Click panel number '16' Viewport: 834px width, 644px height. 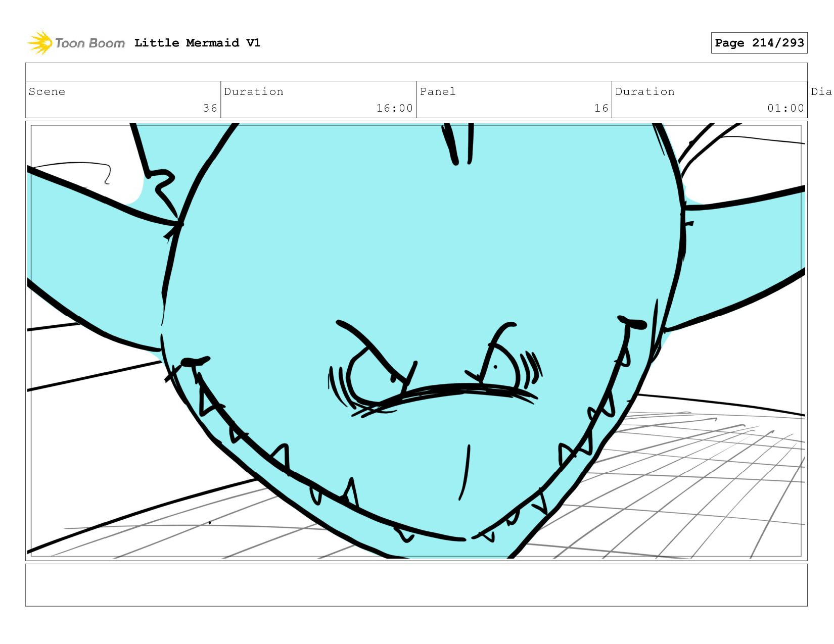[601, 108]
